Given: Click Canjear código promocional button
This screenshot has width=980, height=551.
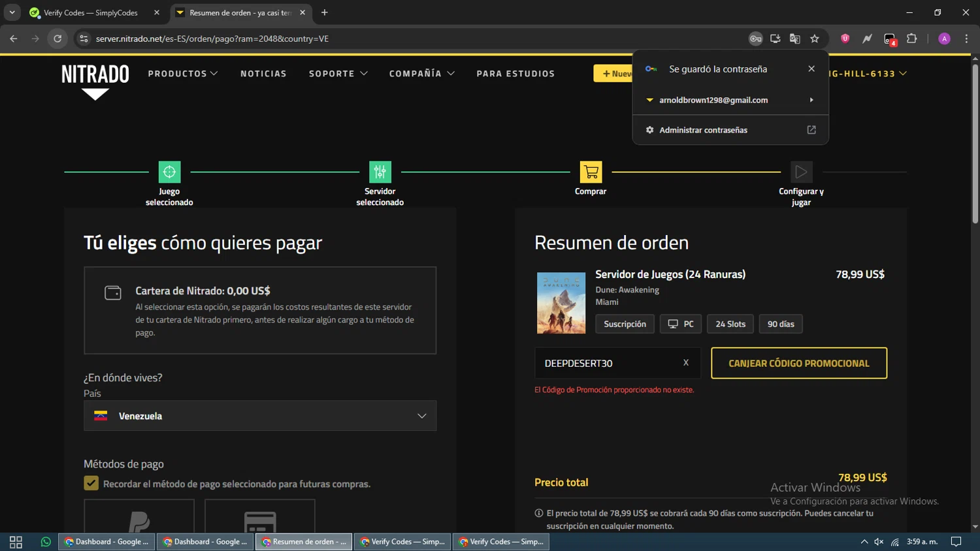Looking at the screenshot, I should (x=798, y=363).
